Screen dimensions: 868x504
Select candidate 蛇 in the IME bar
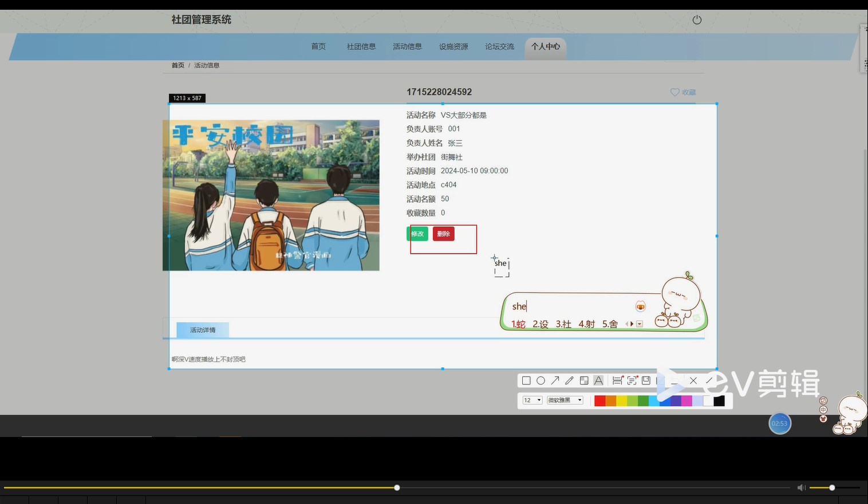coord(518,324)
